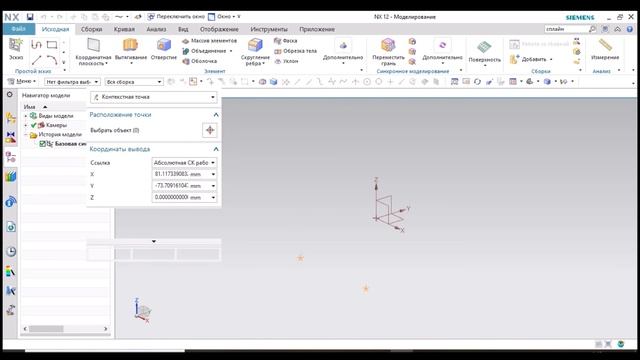Open the Z coordinate field dropdown arrow
Image resolution: width=640 pixels, height=360 pixels.
click(x=213, y=198)
